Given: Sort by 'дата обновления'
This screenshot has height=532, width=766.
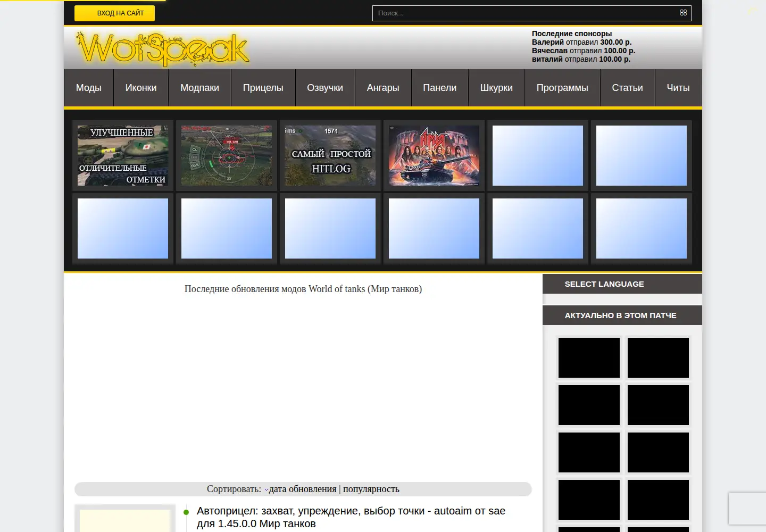Looking at the screenshot, I should click(303, 489).
